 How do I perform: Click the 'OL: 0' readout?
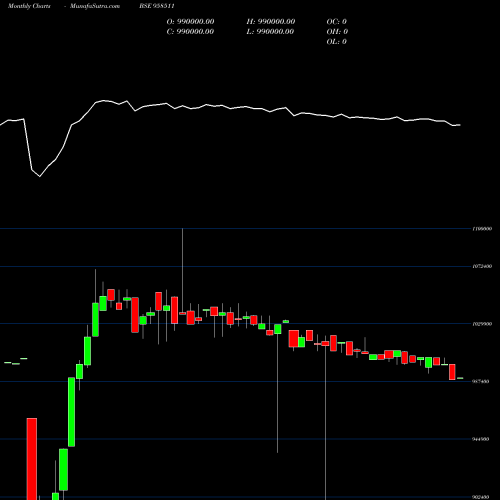tap(337, 42)
